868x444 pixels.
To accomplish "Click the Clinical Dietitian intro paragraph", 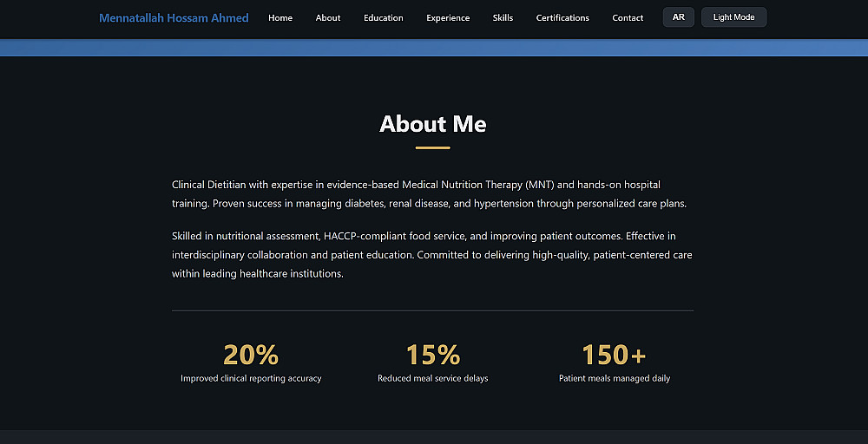I will pyautogui.click(x=430, y=194).
